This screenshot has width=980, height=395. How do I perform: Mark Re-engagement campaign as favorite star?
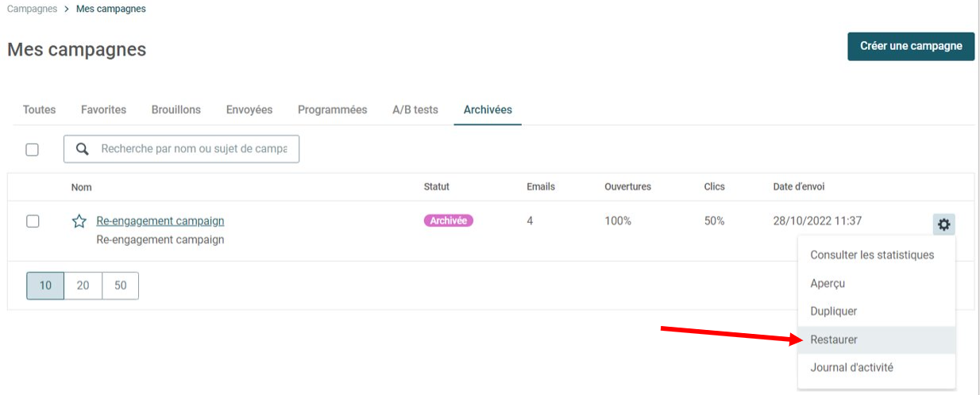point(79,221)
